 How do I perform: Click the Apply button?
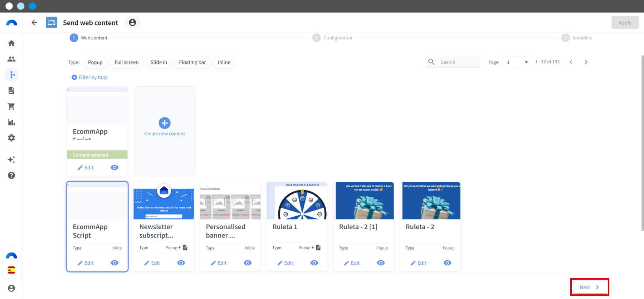click(x=625, y=23)
